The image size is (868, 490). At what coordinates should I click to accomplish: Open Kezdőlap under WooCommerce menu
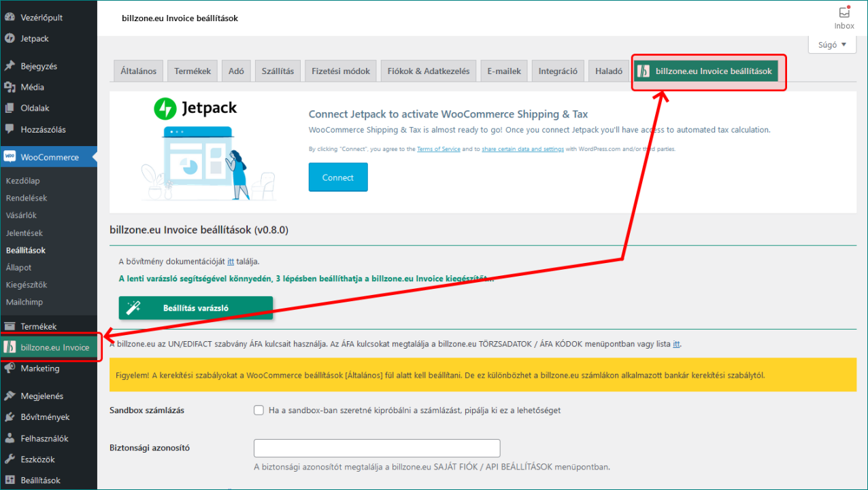[22, 181]
